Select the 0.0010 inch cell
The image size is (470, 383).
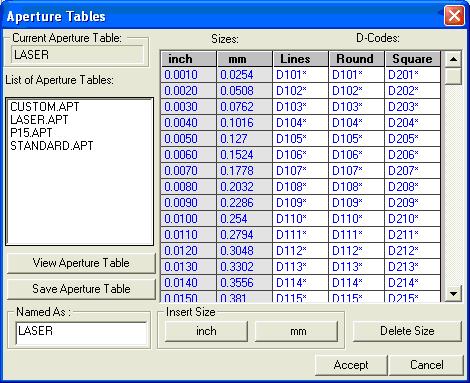click(189, 75)
